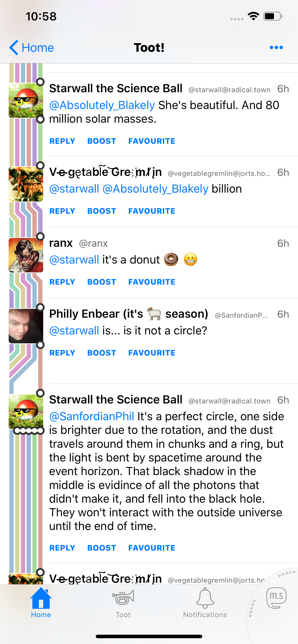Go back using the Home chevron
Image resolution: width=298 pixels, height=644 pixels.
click(x=32, y=47)
